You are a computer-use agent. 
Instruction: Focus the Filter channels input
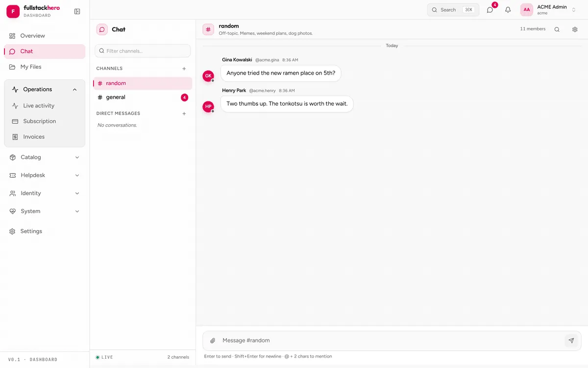[143, 51]
